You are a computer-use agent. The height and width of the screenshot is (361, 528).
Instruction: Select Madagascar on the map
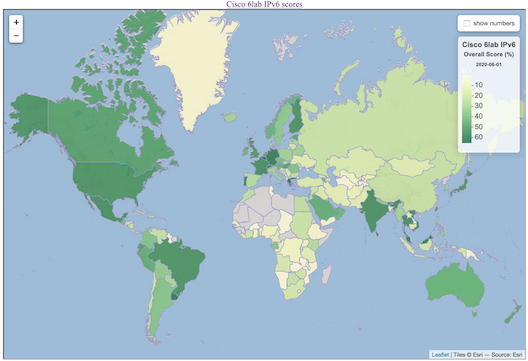click(327, 274)
